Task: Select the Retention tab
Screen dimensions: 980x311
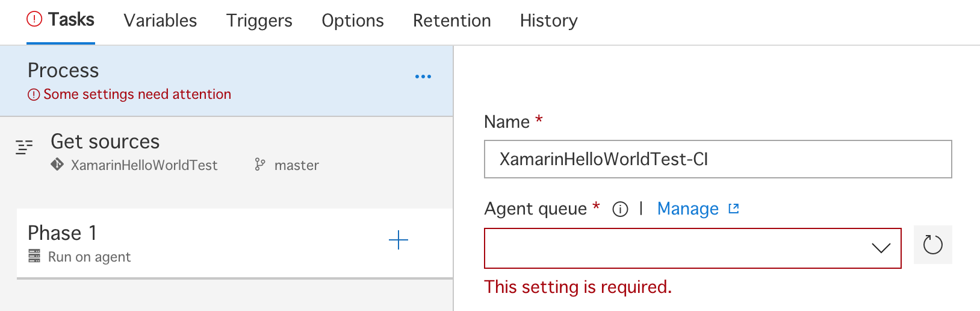Action: tap(451, 21)
